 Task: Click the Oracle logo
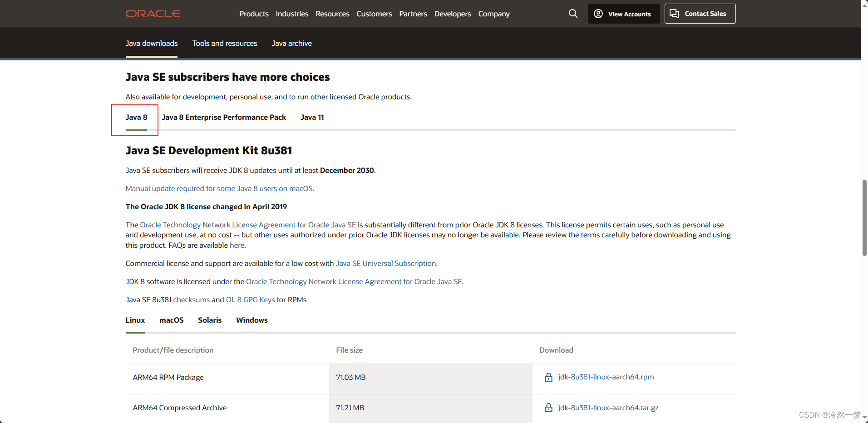click(153, 14)
